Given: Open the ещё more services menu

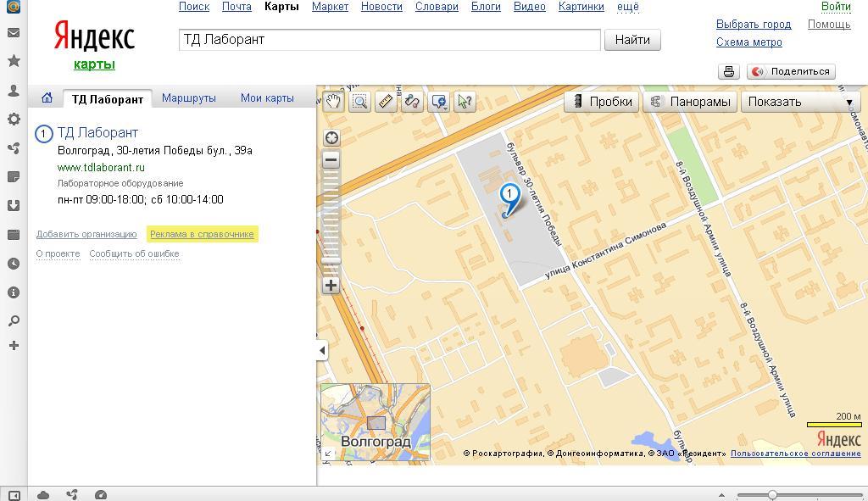Looking at the screenshot, I should [x=628, y=7].
